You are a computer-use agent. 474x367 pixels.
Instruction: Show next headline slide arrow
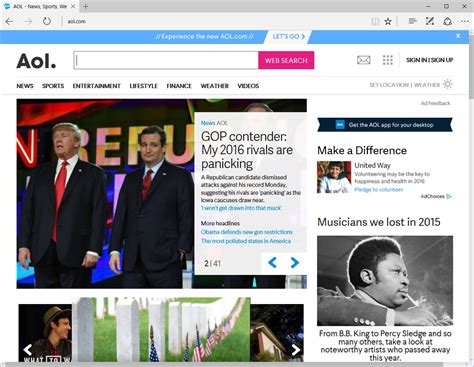point(294,263)
